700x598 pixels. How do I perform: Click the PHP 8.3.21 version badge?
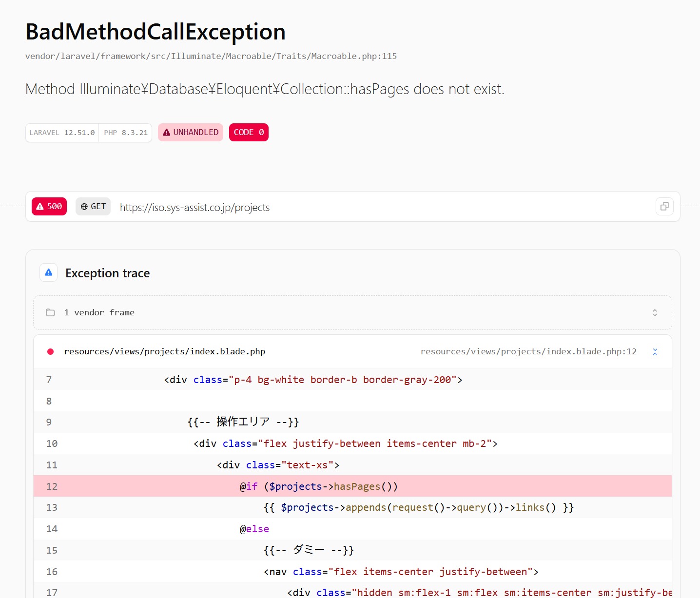point(126,133)
